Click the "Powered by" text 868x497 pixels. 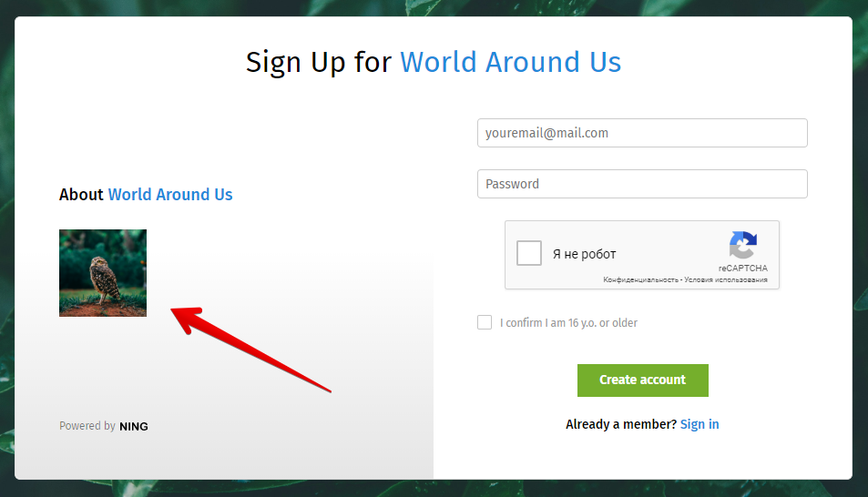[87, 426]
